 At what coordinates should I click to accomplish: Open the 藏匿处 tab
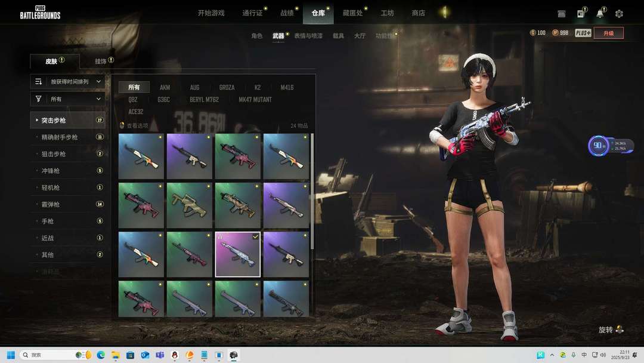click(352, 13)
